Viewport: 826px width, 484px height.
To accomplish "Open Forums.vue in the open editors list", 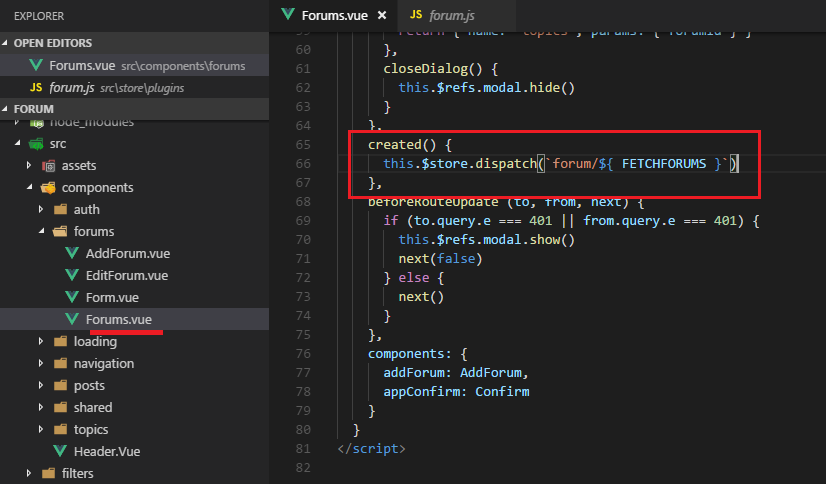I will click(x=134, y=65).
